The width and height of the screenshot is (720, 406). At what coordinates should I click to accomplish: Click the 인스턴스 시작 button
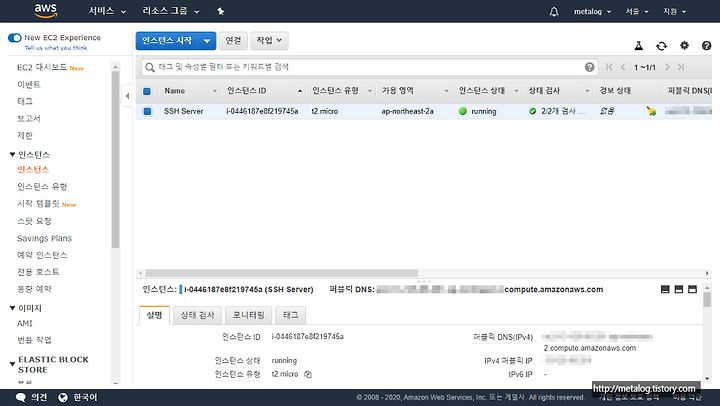tap(167, 41)
